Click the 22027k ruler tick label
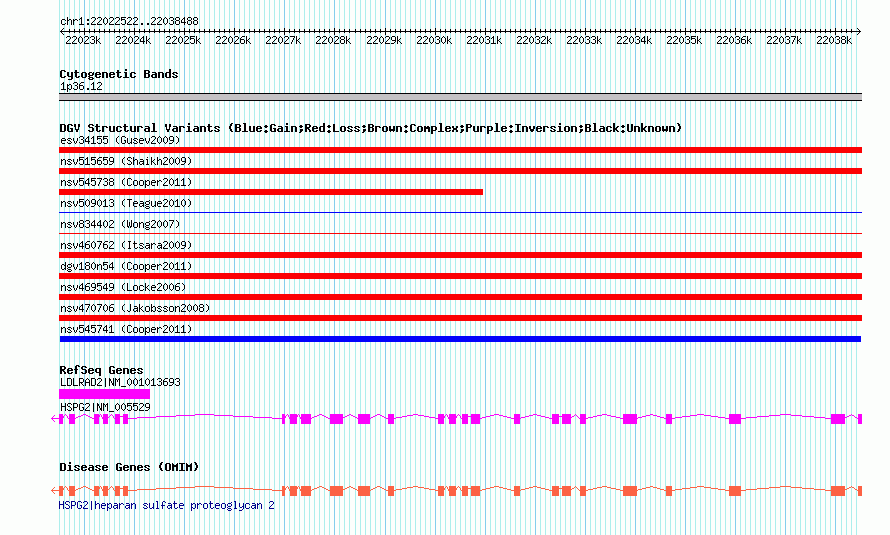The image size is (890, 535). click(x=283, y=40)
